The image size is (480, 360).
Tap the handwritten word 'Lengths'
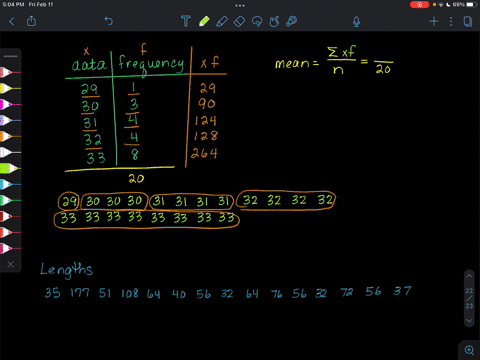(x=66, y=270)
